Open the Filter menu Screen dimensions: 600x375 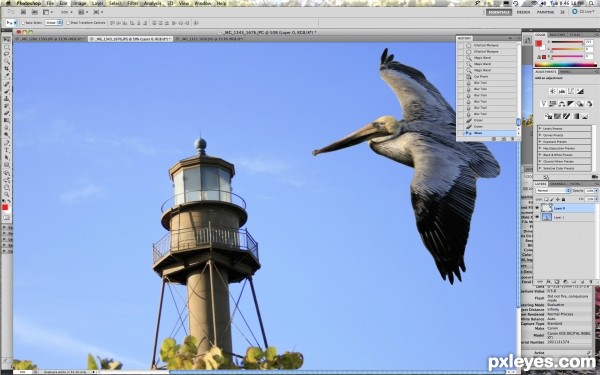tap(133, 3)
